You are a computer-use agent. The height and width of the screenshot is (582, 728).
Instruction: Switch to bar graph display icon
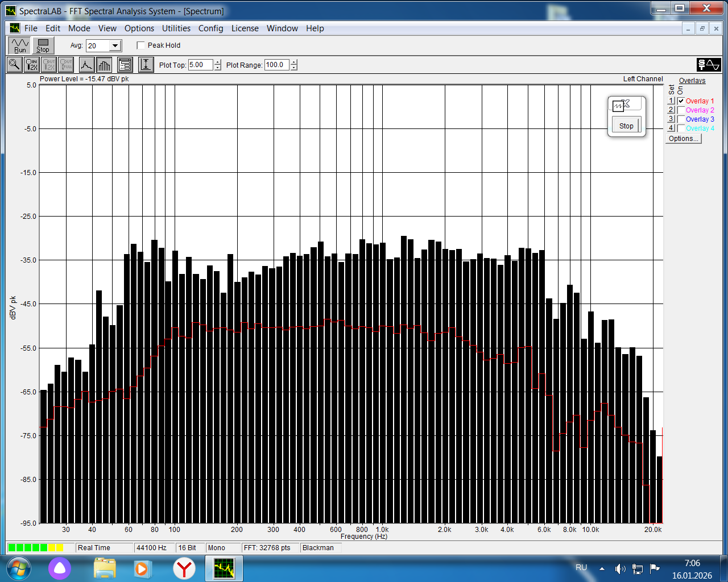(104, 65)
